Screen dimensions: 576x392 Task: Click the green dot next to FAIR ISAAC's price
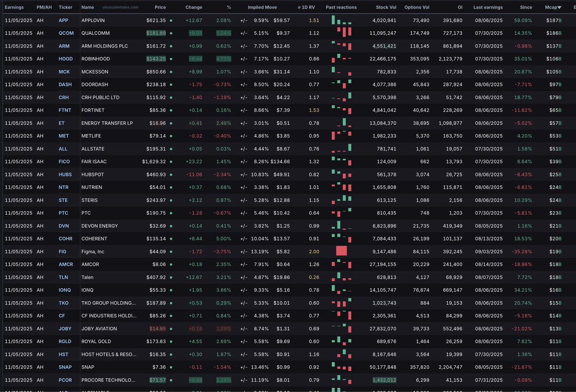click(171, 162)
